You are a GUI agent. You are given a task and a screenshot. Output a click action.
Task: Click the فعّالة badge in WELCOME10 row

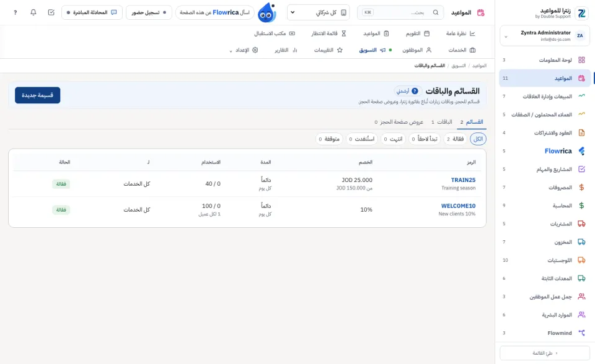point(61,210)
